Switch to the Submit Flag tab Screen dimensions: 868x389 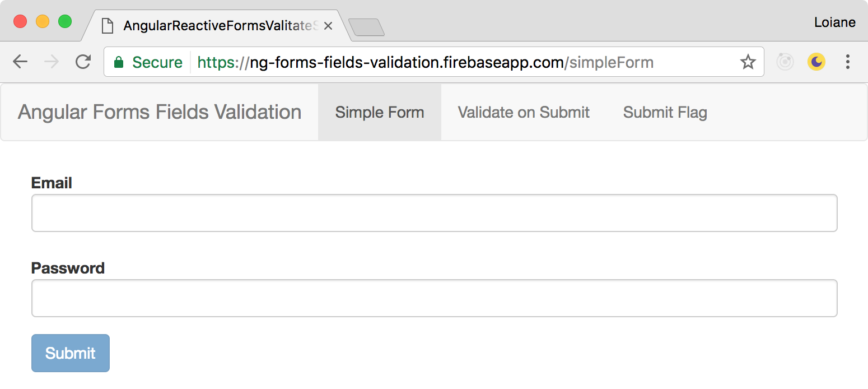[664, 112]
